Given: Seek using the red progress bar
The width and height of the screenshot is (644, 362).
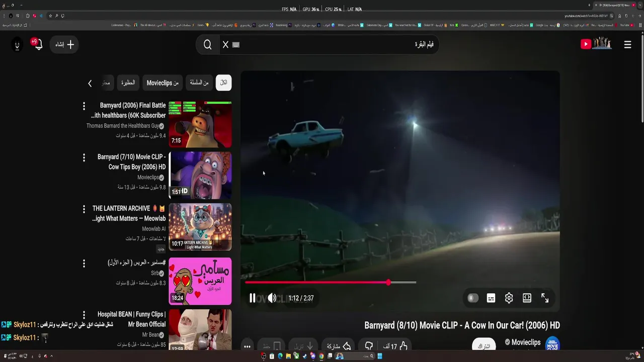Looking at the screenshot, I should pos(331,283).
